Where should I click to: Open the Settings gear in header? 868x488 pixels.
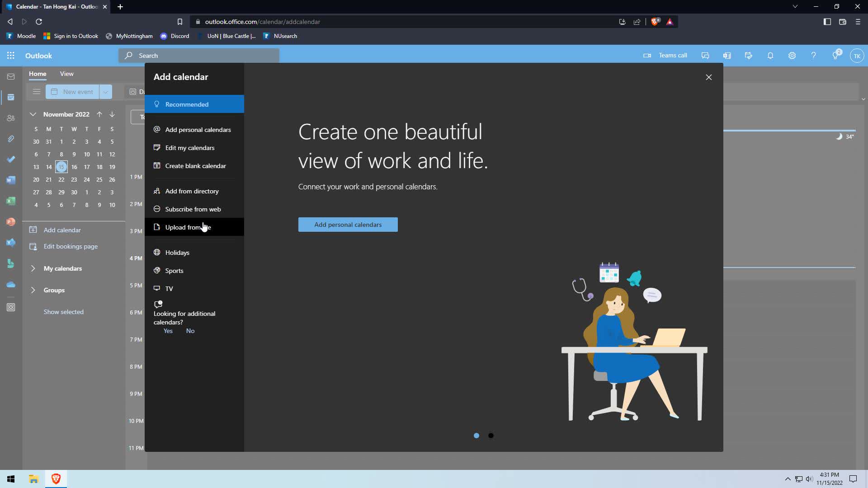tap(792, 56)
